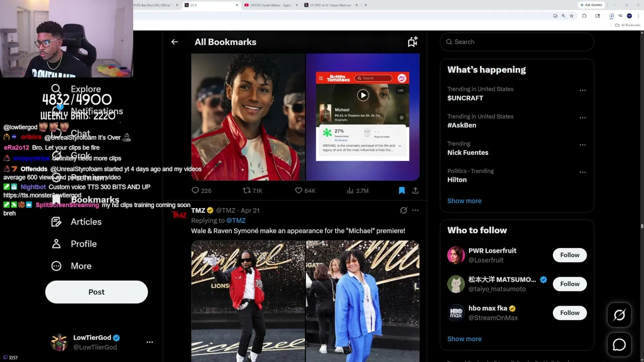Open Ask Gemini in Chrome
The height and width of the screenshot is (362, 644).
pos(591,5)
